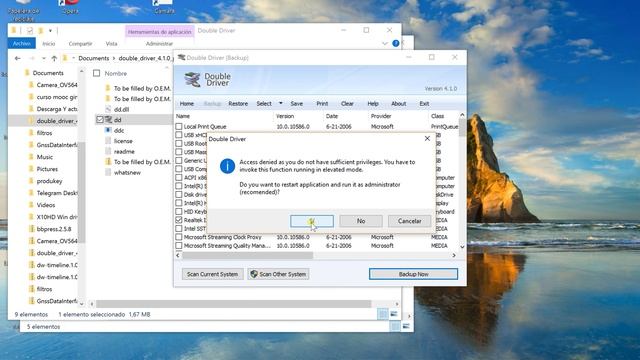Screen dimensions: 640x360
Task: Click Save in Double Driver menu
Action: pos(296,104)
